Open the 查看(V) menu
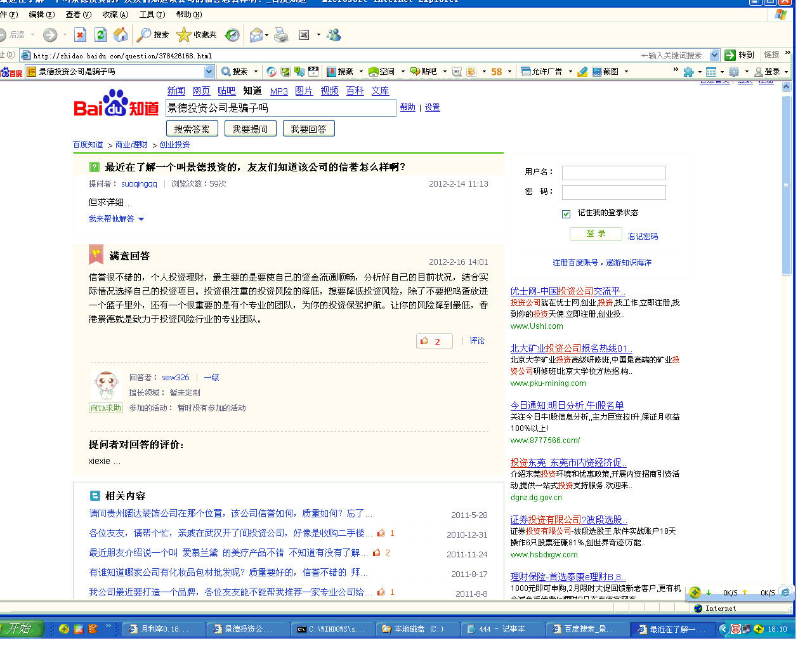812x650 pixels. pos(78,14)
